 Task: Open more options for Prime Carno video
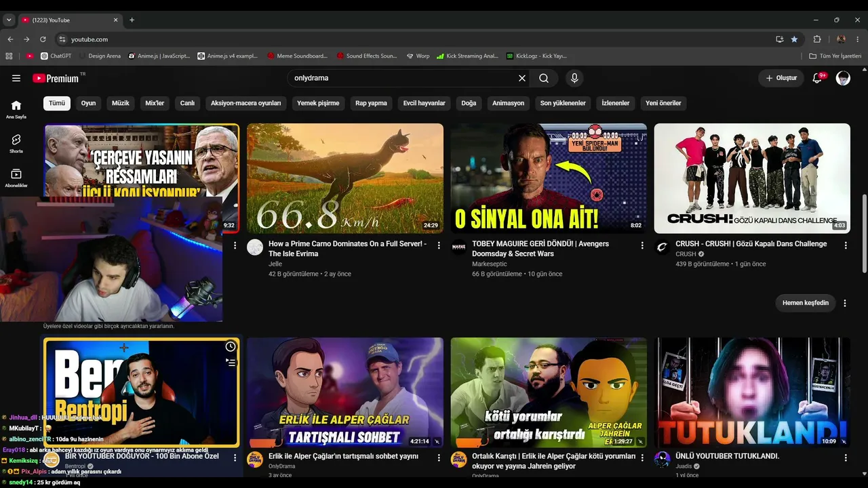[x=439, y=245]
